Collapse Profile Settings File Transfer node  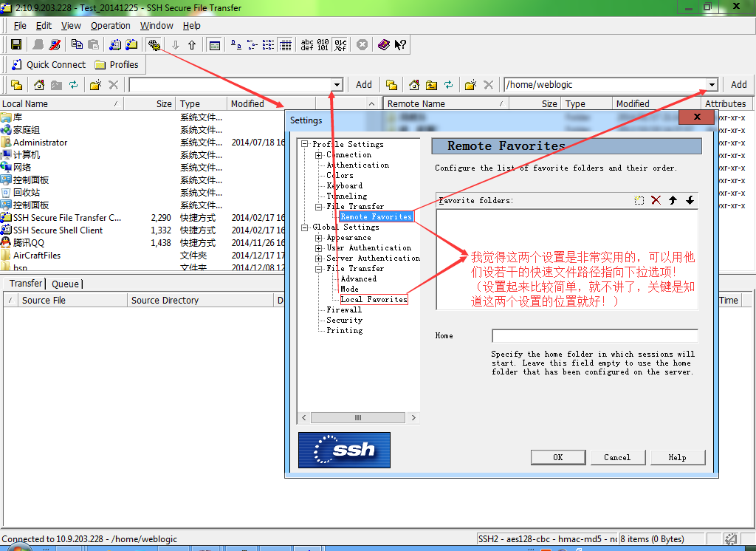pyautogui.click(x=319, y=207)
